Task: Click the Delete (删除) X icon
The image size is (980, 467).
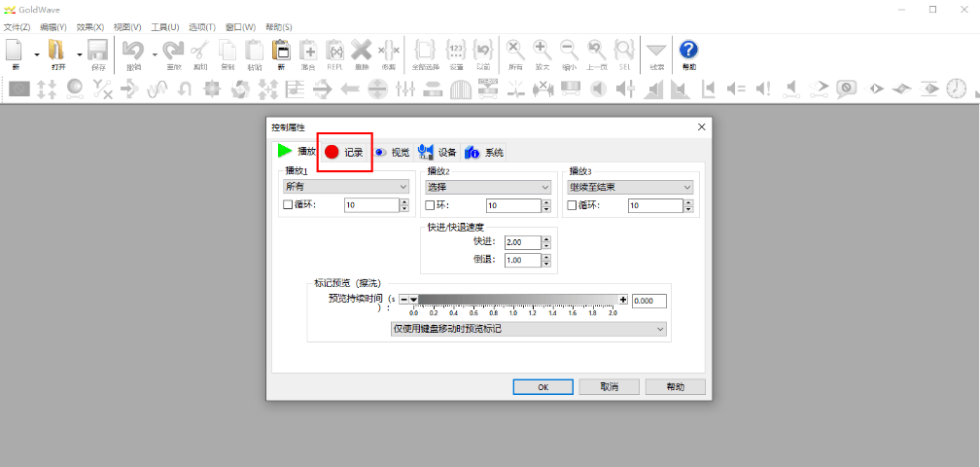Action: pyautogui.click(x=362, y=50)
